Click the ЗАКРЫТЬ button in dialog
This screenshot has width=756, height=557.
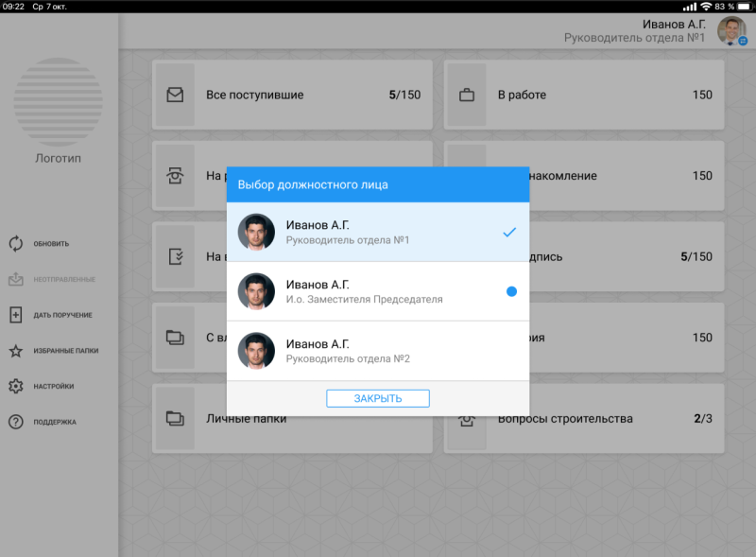(377, 398)
